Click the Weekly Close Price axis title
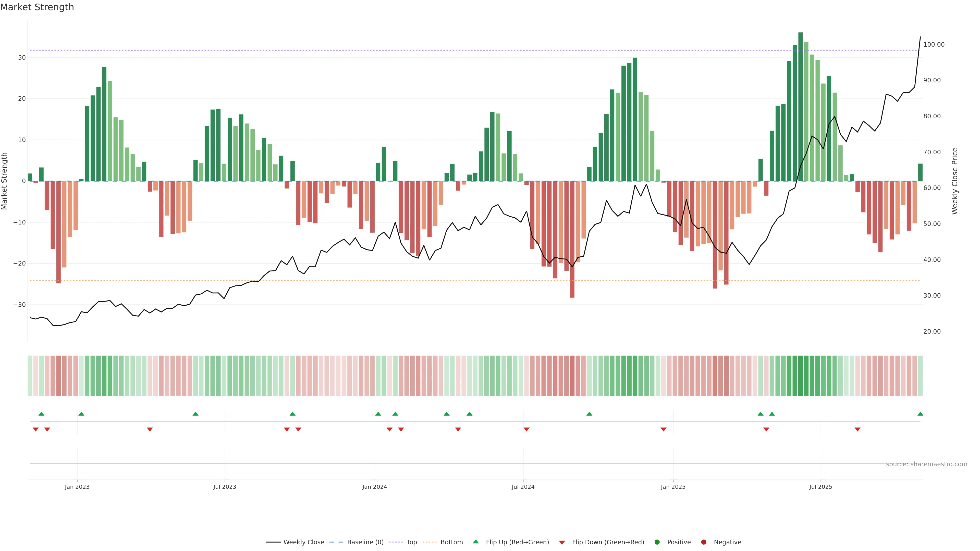 point(954,181)
